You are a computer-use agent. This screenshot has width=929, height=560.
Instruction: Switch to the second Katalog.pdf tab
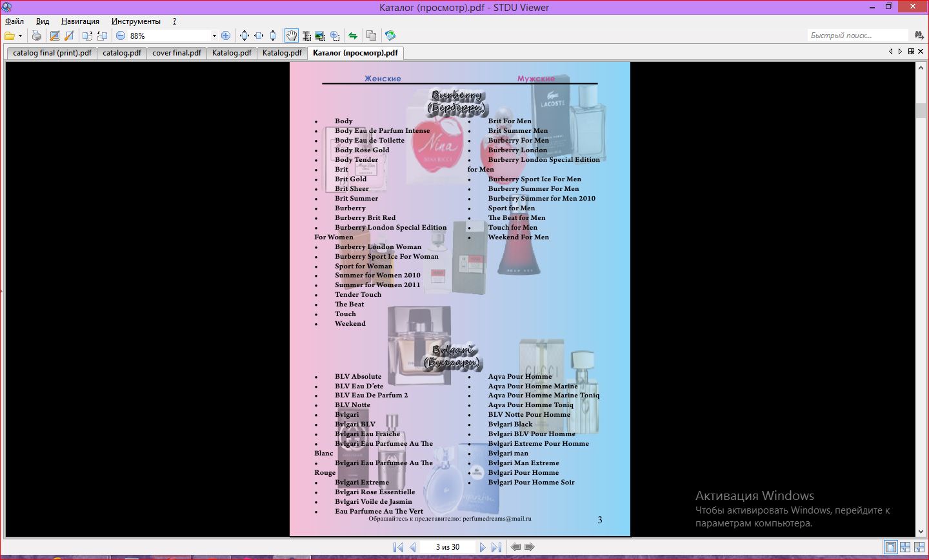point(282,53)
